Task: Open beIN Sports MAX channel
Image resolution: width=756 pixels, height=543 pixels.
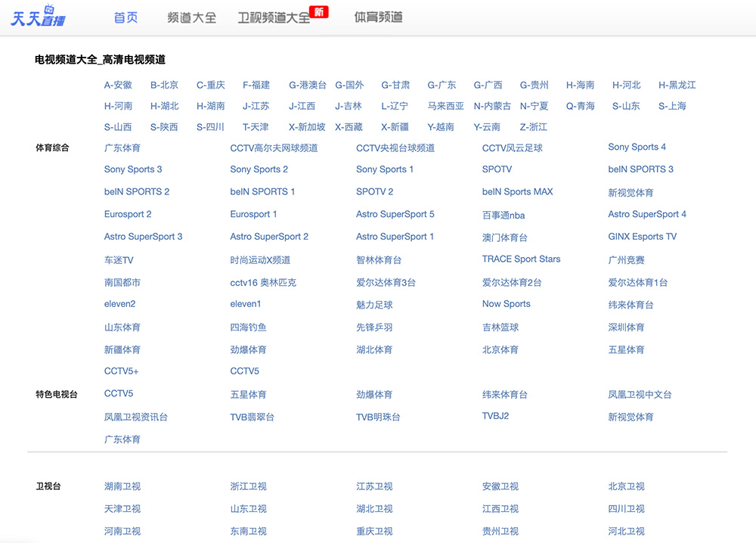Action: coord(517,191)
